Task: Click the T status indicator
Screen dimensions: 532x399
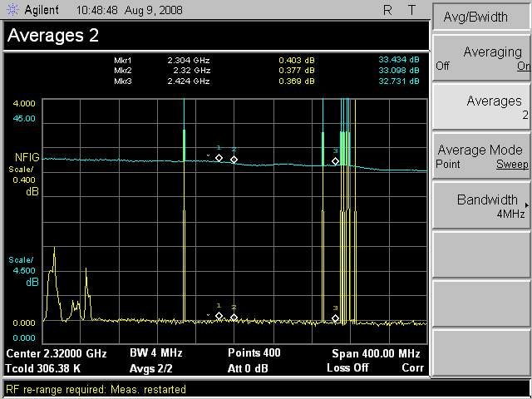Action: [x=411, y=11]
